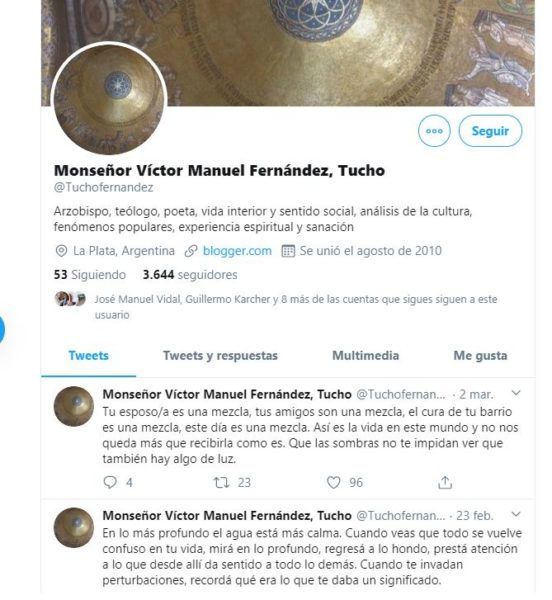Retweet the 2 mar. tweet
This screenshot has width=552, height=600.
click(221, 482)
